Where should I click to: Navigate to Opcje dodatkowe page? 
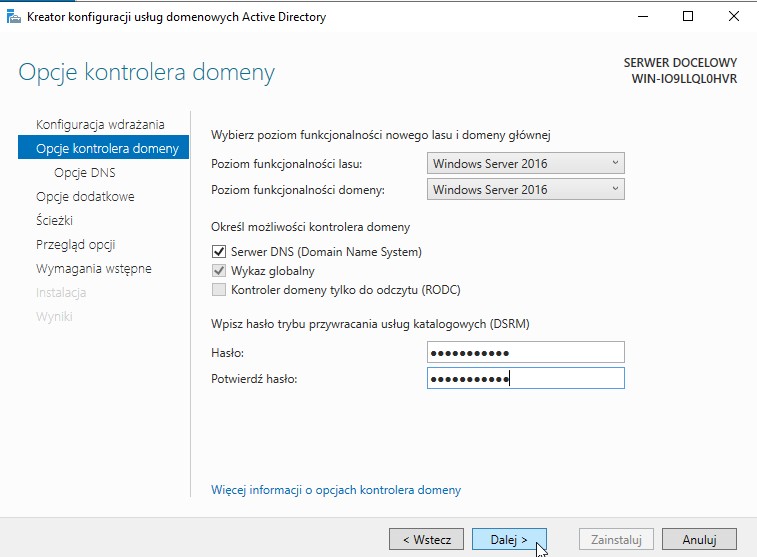(85, 197)
